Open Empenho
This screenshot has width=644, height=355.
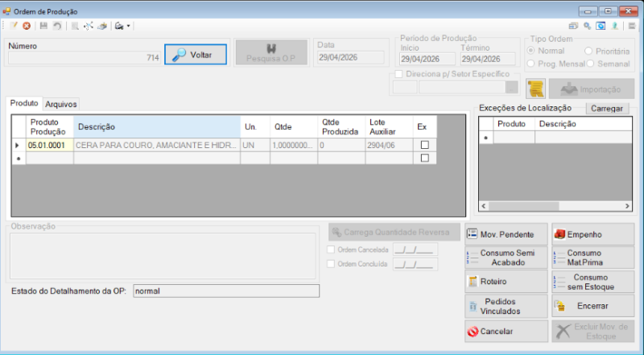coord(593,234)
